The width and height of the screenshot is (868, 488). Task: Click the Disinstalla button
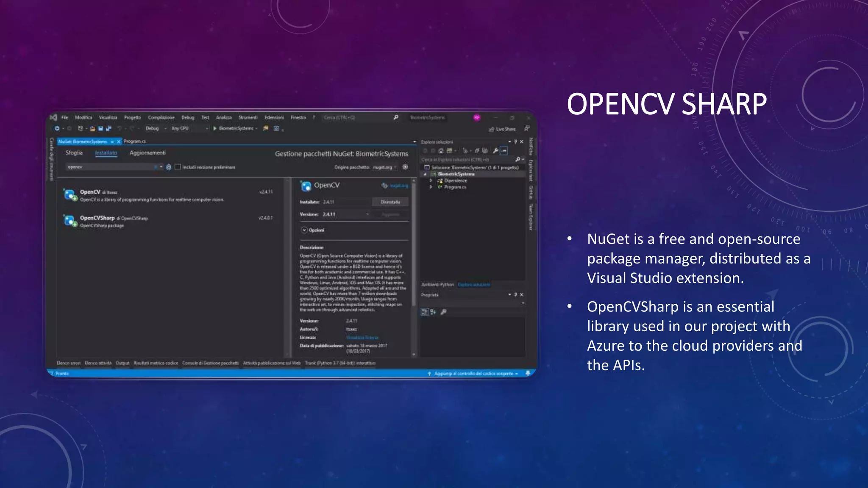(x=390, y=202)
